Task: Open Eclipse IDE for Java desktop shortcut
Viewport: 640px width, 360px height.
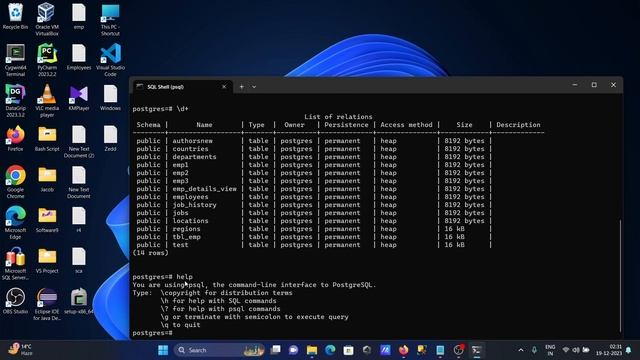Action: coord(47,304)
